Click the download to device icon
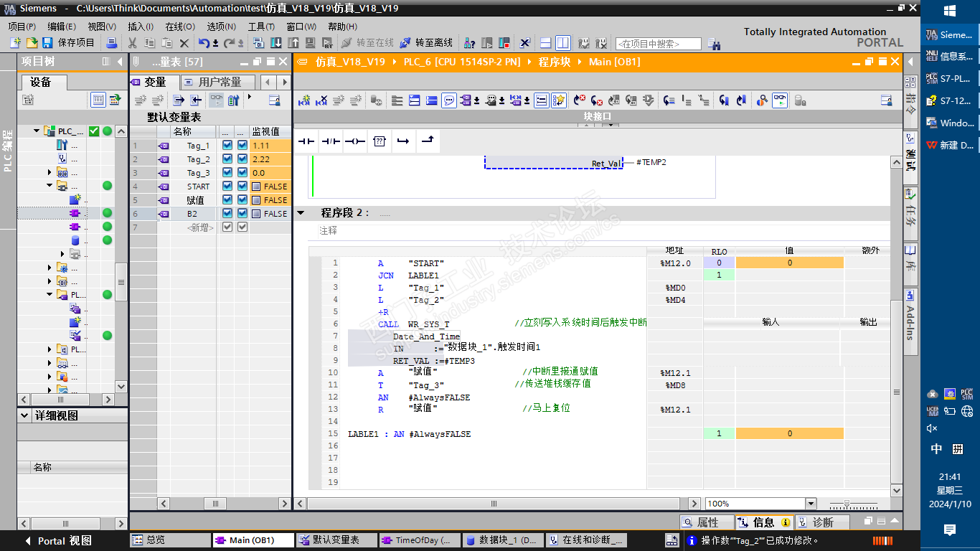 tap(277, 43)
